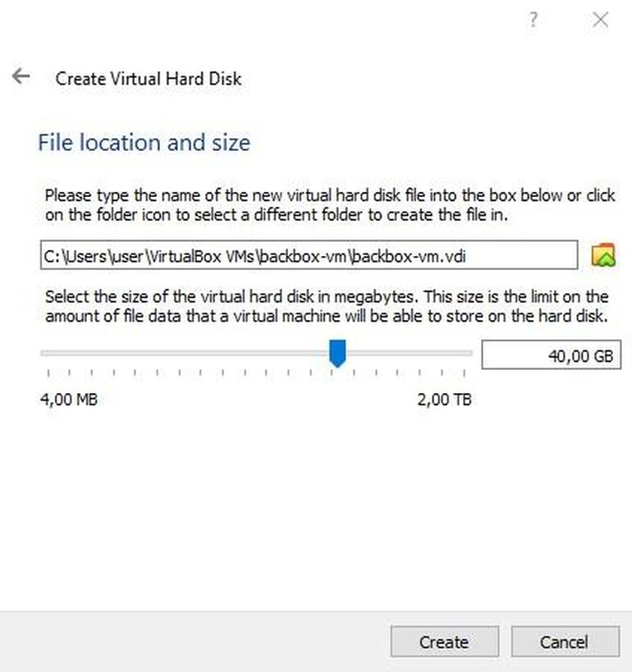Click slider track right of the handle
Viewport: 632px width, 672px height.
pyautogui.click(x=409, y=353)
